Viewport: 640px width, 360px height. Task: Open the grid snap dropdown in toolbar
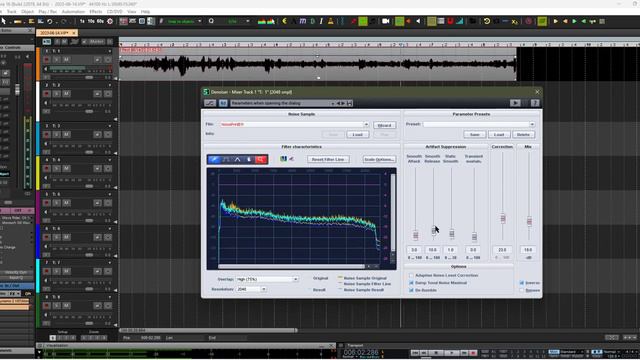click(x=247, y=21)
